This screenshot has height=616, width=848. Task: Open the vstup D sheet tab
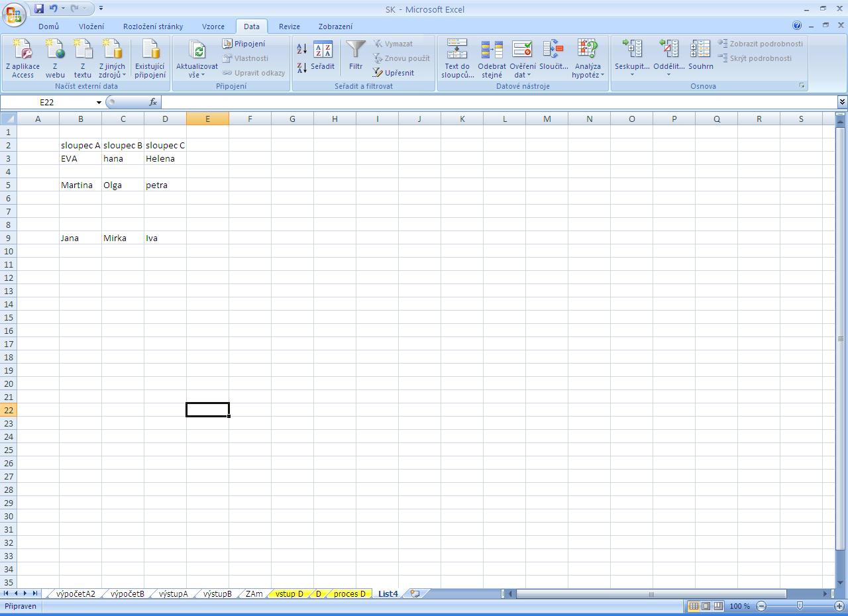(x=289, y=594)
